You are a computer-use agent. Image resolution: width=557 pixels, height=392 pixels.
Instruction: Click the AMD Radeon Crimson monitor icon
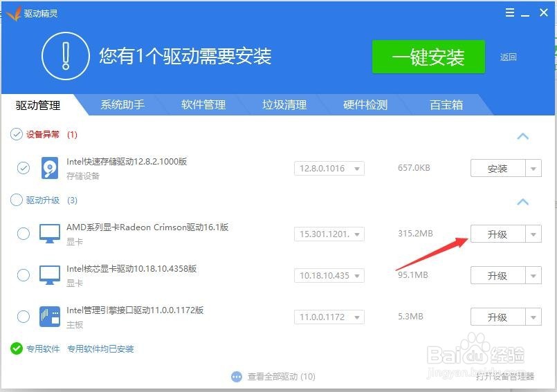pyautogui.click(x=49, y=233)
